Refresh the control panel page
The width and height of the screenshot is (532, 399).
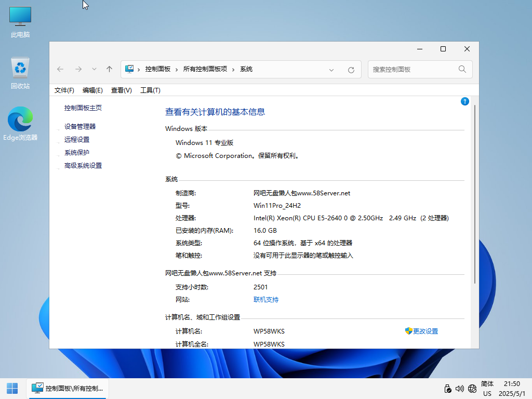[x=351, y=70]
